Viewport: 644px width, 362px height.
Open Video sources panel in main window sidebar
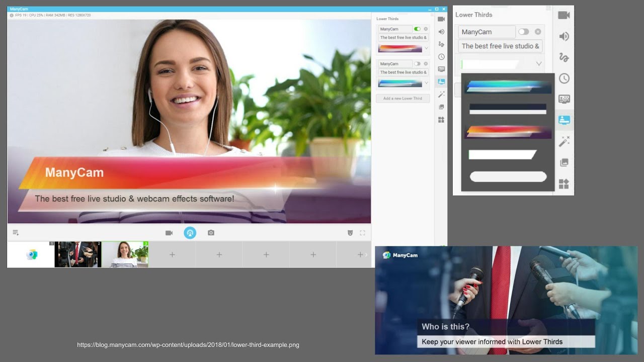(x=441, y=19)
